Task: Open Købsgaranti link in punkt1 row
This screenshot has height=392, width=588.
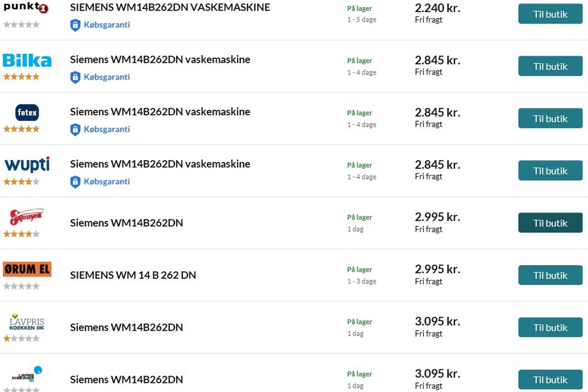Action: 107,25
